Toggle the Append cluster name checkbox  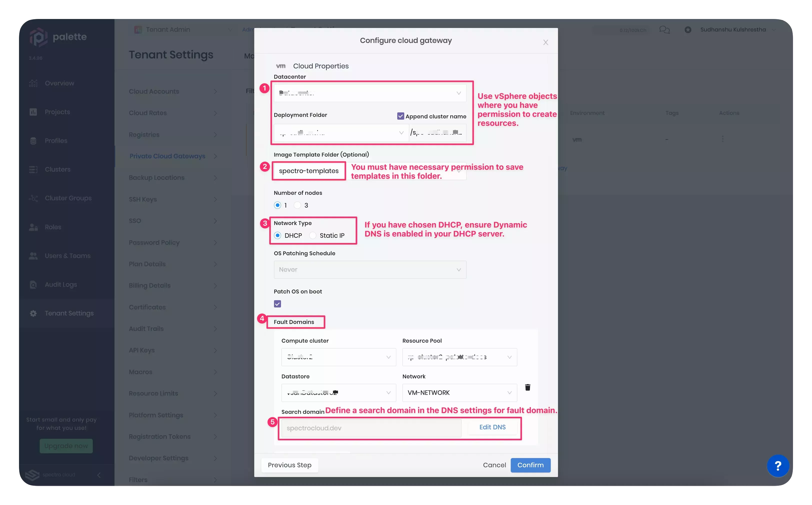tap(400, 116)
